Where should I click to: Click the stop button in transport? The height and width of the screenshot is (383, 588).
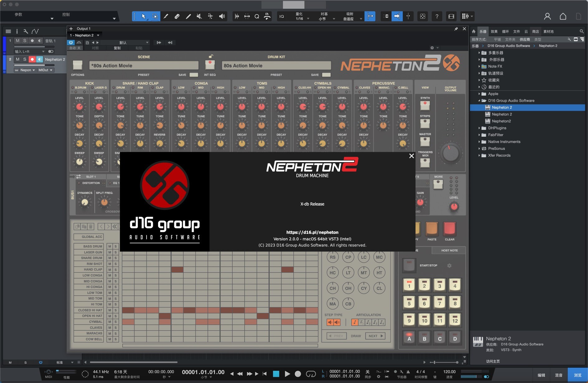[x=276, y=374]
